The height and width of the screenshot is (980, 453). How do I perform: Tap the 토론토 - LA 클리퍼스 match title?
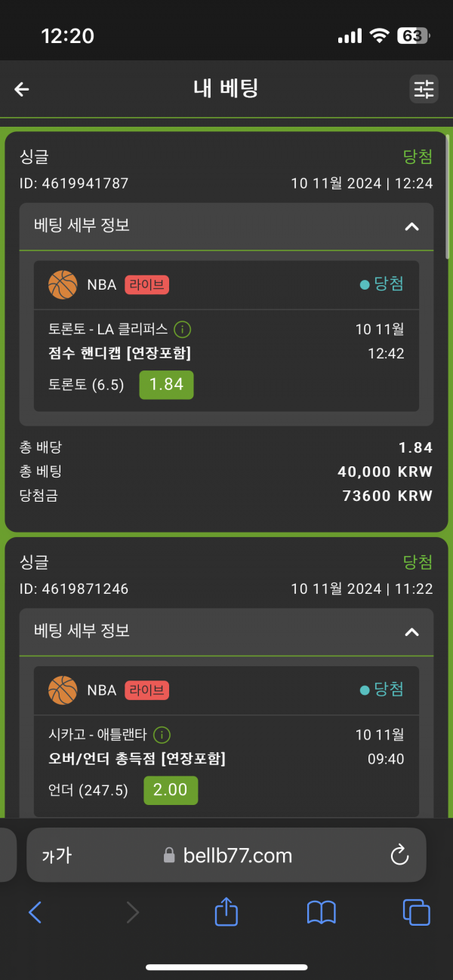pyautogui.click(x=108, y=330)
